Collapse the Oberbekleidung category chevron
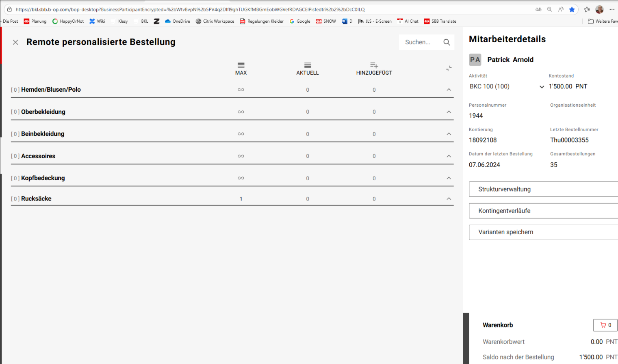The image size is (618, 364). pos(449,112)
